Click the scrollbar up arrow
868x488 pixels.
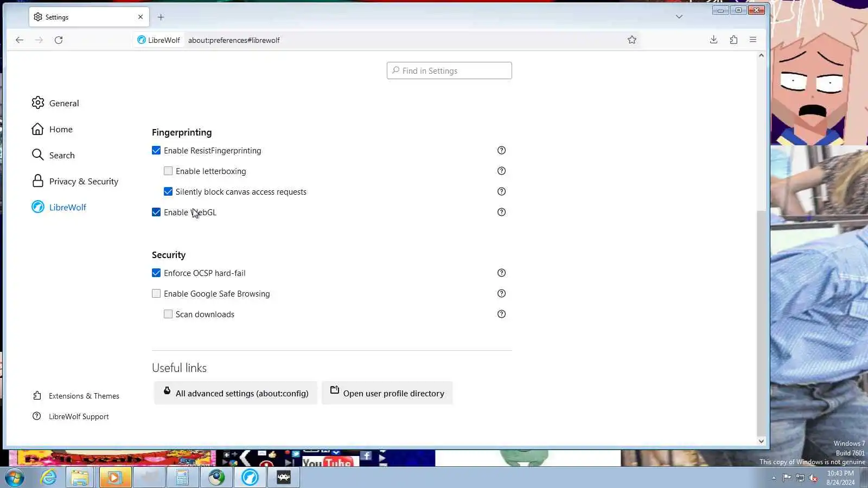761,55
